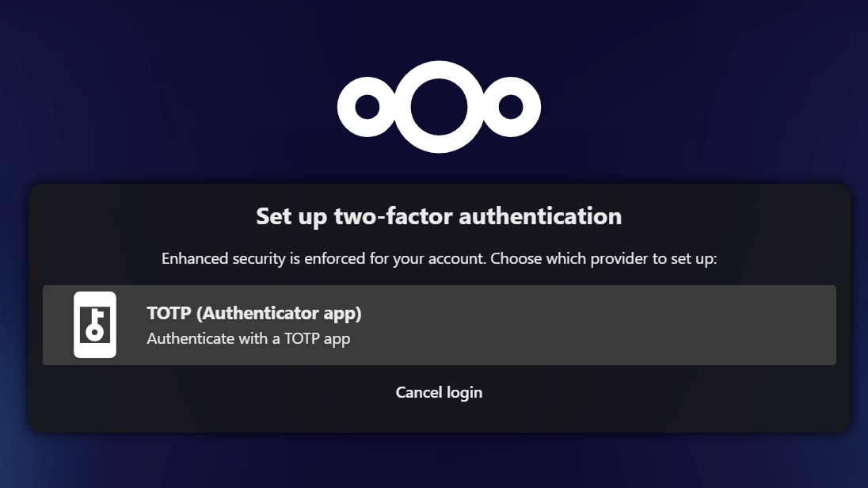Click "Choose which provider to set up:" text
This screenshot has width=868, height=488.
(x=603, y=258)
